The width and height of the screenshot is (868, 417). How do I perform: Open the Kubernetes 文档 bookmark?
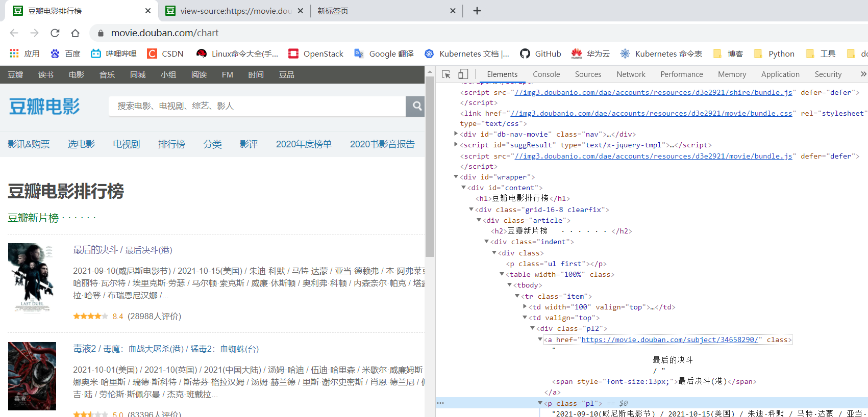[467, 54]
